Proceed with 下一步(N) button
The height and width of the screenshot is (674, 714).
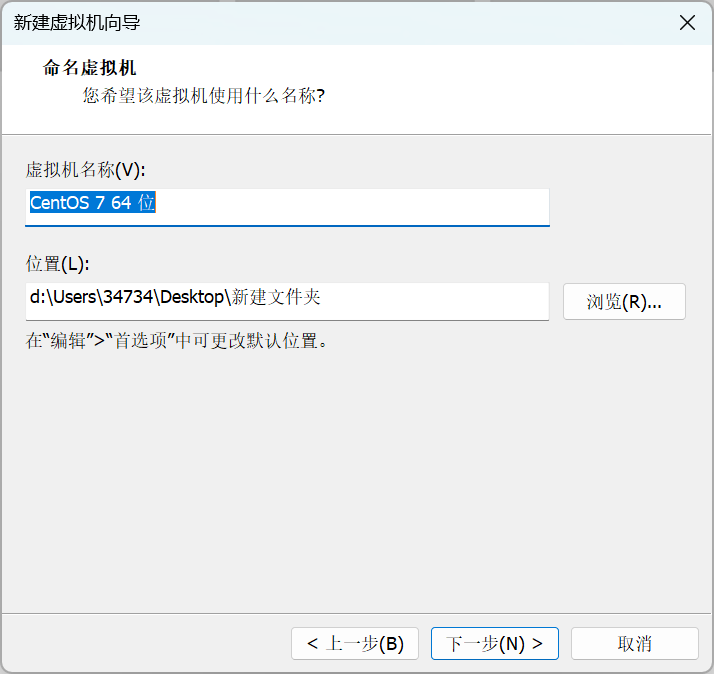(x=495, y=643)
